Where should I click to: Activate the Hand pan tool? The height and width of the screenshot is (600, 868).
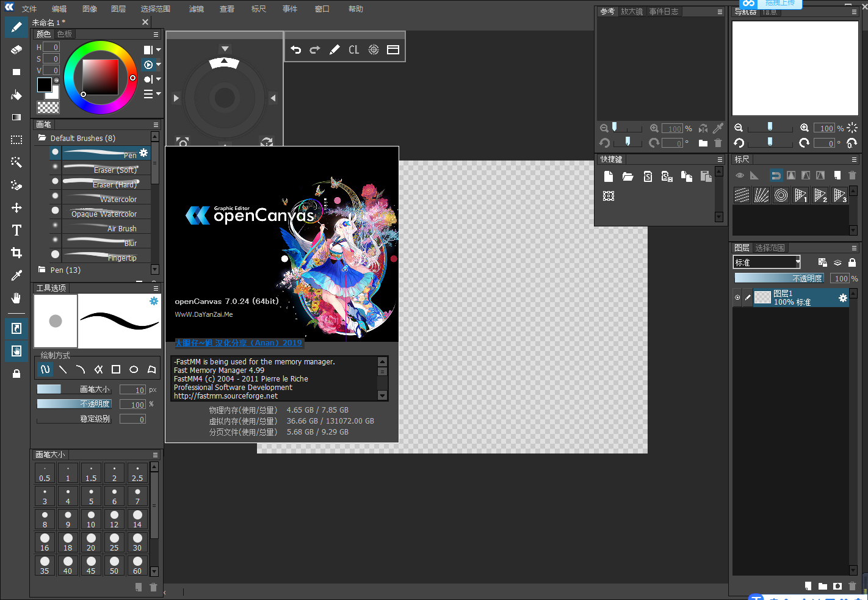click(x=16, y=298)
